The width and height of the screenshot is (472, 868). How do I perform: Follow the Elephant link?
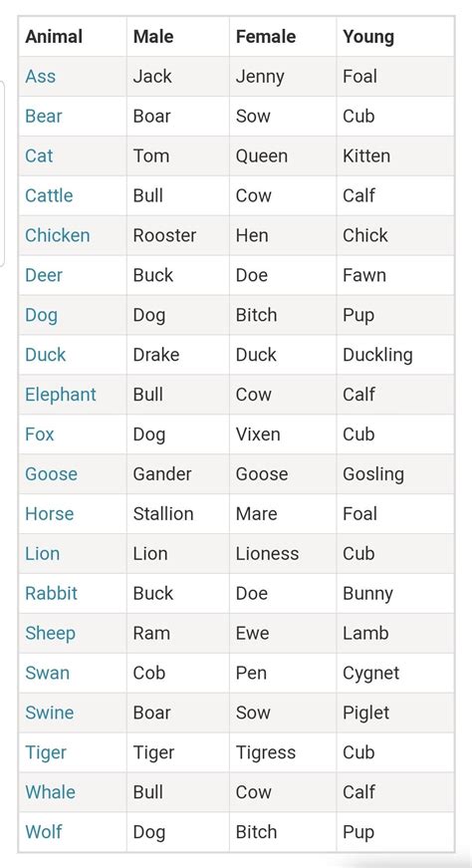(61, 396)
